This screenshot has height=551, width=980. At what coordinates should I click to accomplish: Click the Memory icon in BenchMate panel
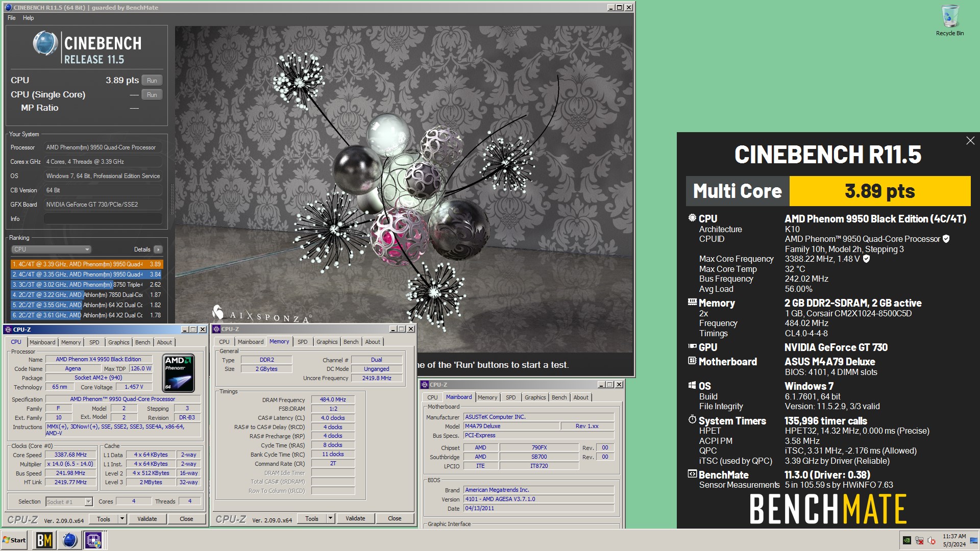692,302
